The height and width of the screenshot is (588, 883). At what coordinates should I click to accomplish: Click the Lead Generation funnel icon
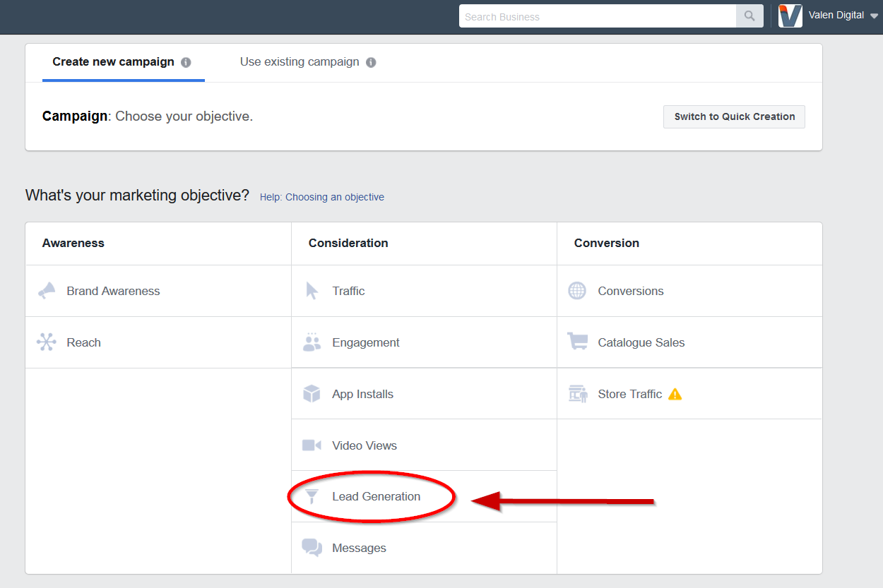pyautogui.click(x=312, y=496)
